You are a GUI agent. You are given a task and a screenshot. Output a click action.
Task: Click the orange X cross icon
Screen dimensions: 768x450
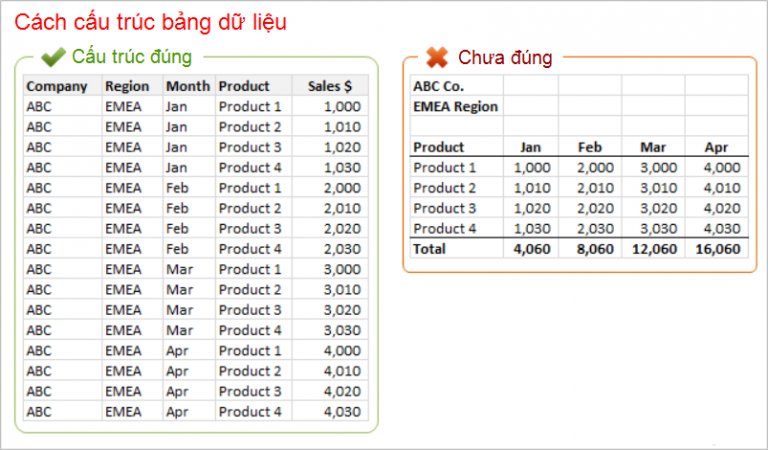coord(437,57)
